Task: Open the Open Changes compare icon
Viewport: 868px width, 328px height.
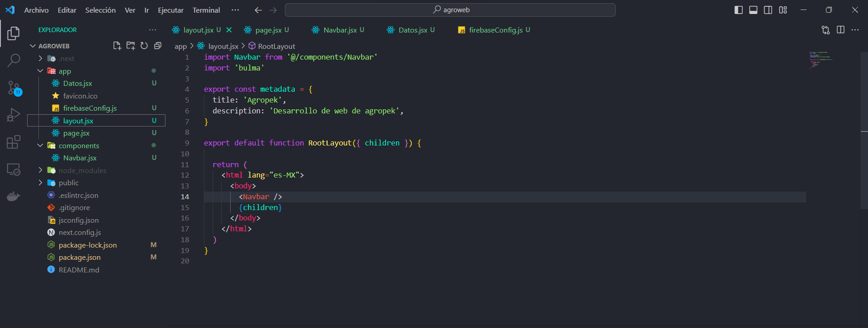Action: (x=826, y=30)
